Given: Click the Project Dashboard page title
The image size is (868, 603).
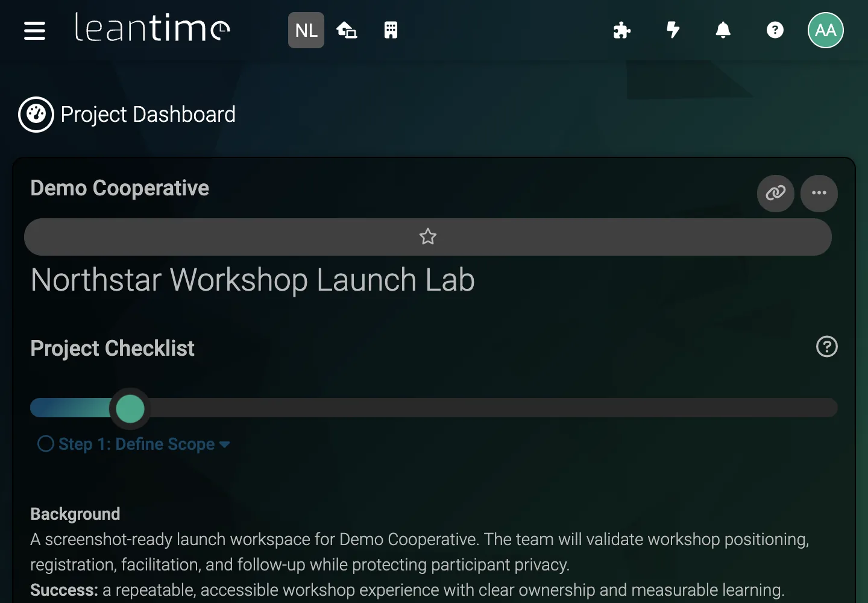Looking at the screenshot, I should (148, 115).
